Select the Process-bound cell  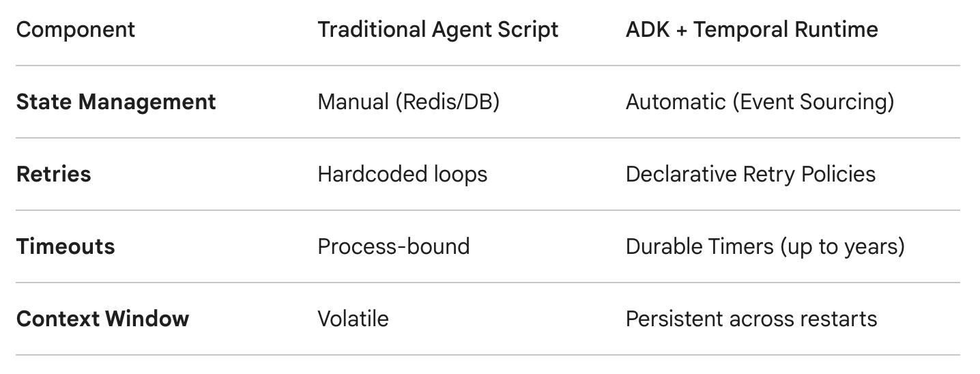394,246
